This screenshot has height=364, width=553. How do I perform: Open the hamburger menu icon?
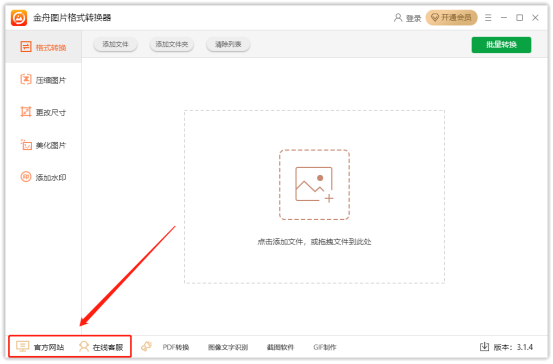[488, 18]
